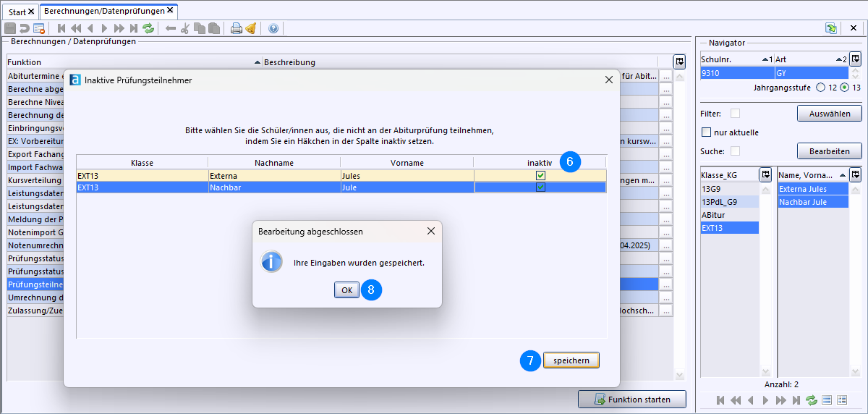Click the green refresh icon in the top toolbar

click(148, 28)
